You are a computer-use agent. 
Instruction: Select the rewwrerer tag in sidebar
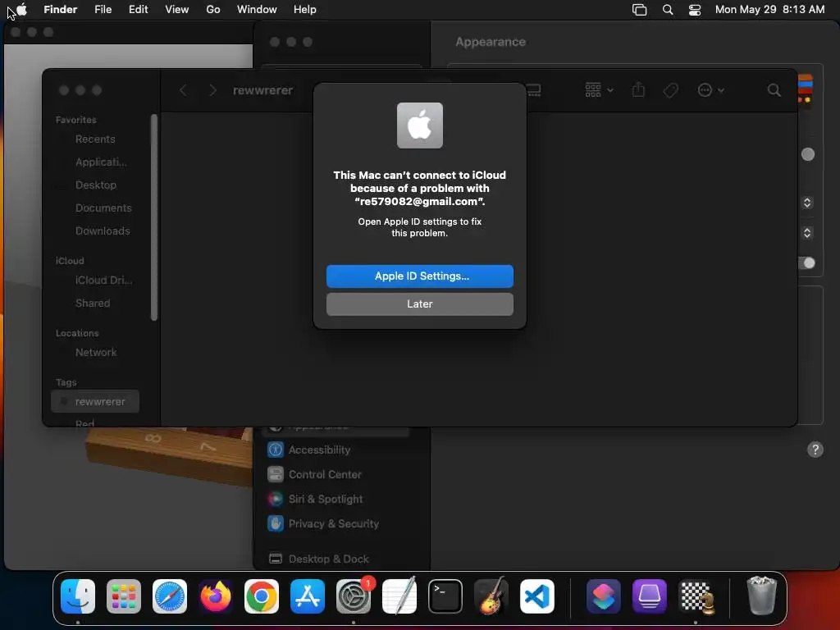click(x=95, y=402)
